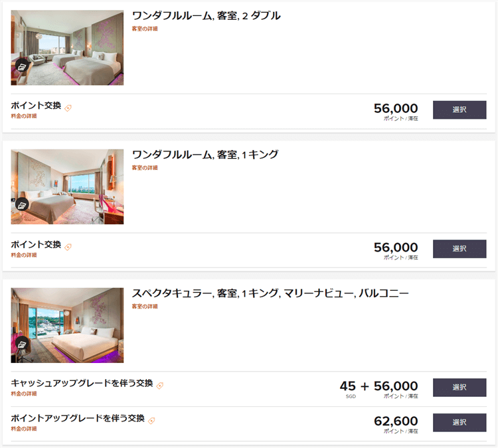
Task: Open gallery icon on ワンダフルルーム 2 ダブル photo
Action: (22, 67)
